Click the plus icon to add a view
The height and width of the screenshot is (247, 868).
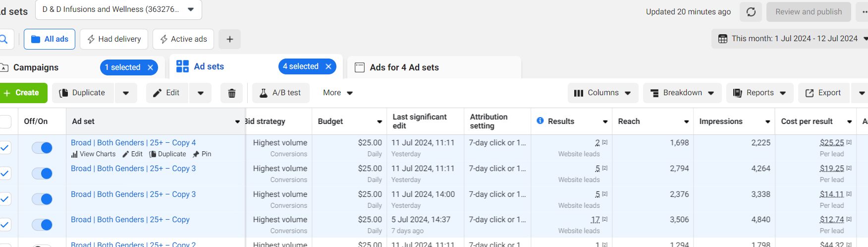(x=229, y=39)
